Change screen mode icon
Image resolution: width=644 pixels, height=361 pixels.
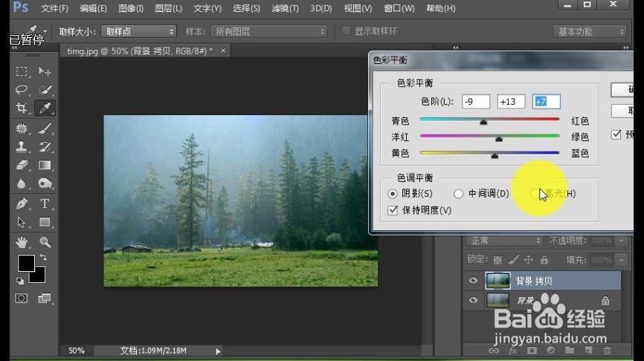[x=45, y=299]
